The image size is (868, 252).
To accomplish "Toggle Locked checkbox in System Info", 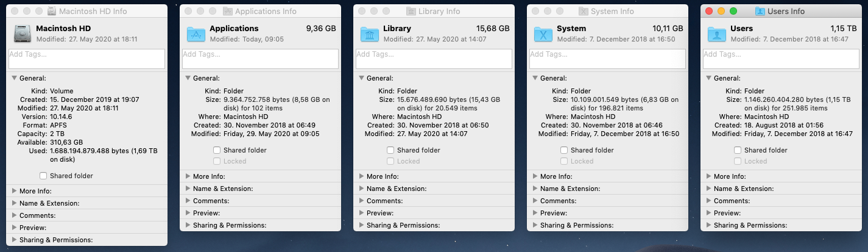I will point(564,161).
